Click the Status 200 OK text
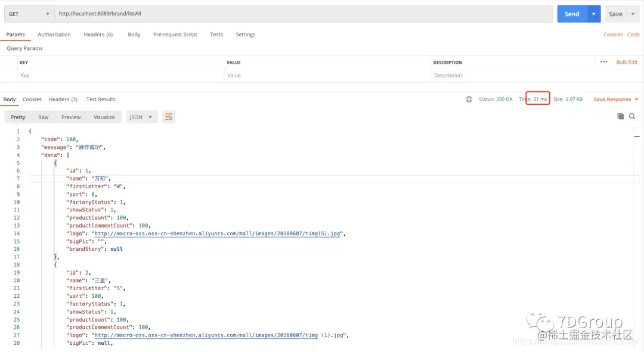 [x=496, y=99]
